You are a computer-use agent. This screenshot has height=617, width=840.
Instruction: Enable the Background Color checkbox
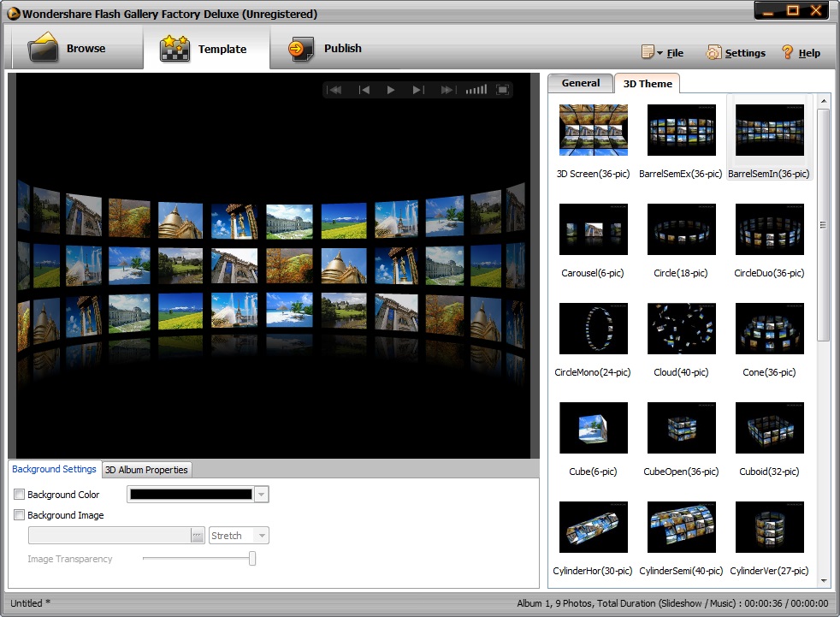coord(19,495)
